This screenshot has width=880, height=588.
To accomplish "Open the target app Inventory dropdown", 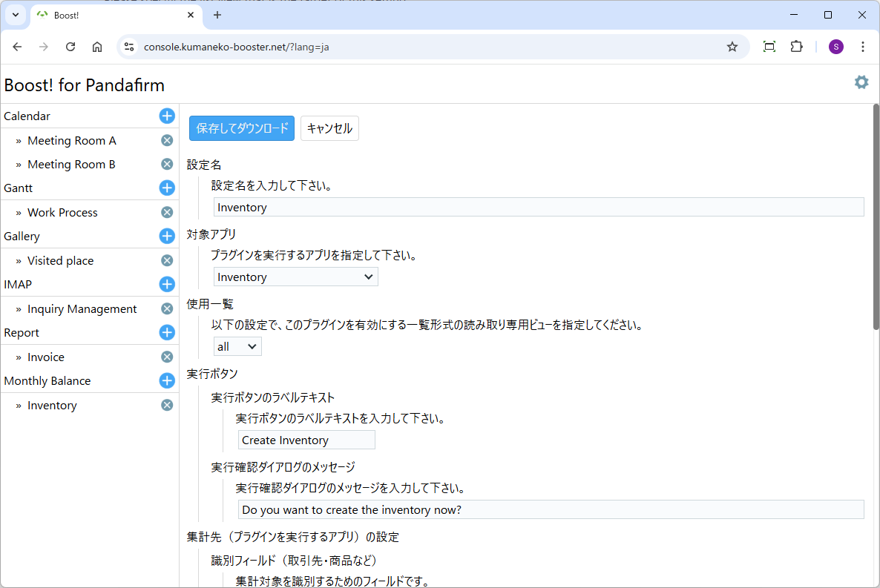I will click(296, 277).
